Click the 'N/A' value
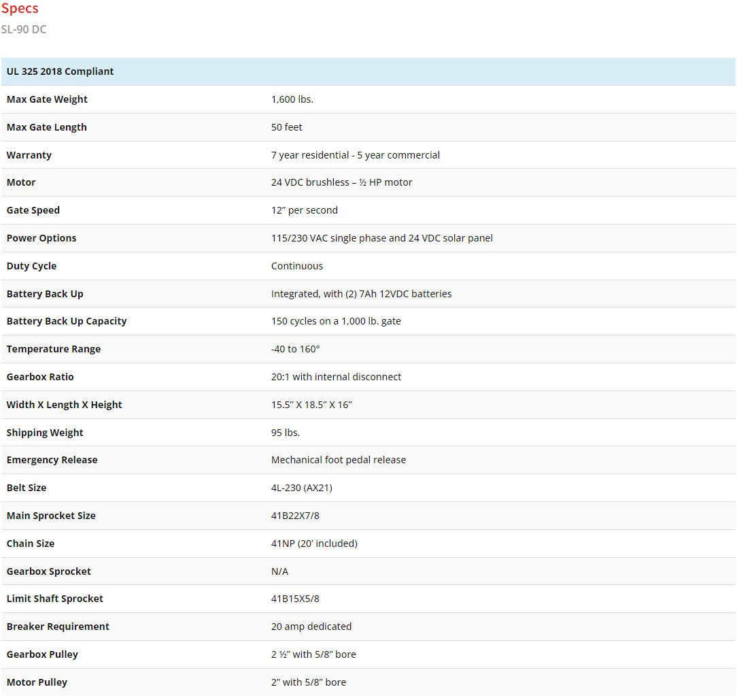The image size is (737, 700). [x=279, y=571]
